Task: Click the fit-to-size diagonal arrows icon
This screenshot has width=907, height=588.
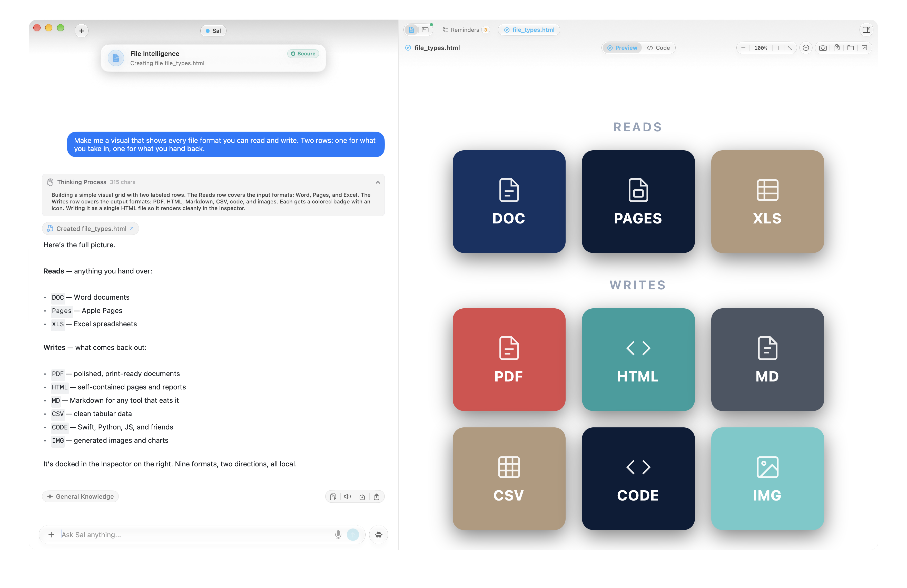Action: click(790, 48)
